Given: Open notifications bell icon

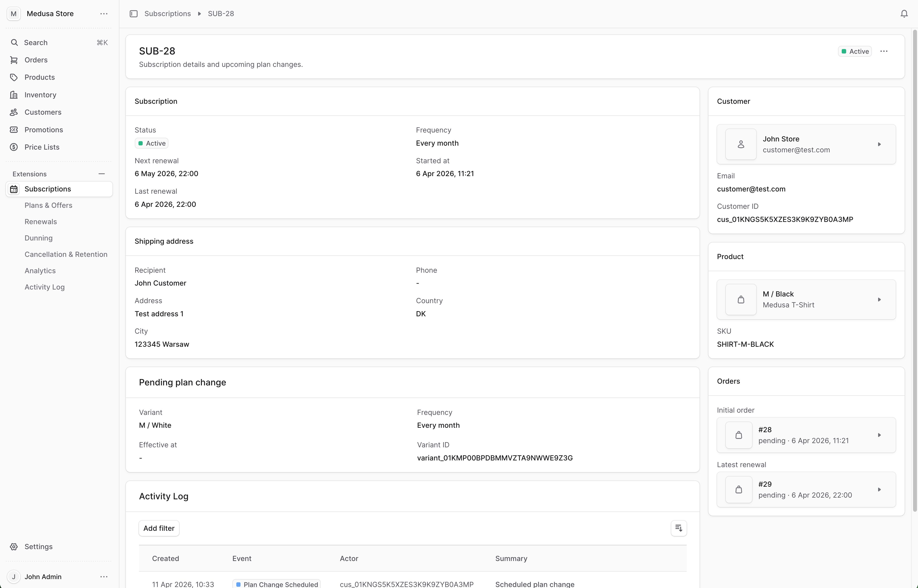Looking at the screenshot, I should click(x=904, y=14).
